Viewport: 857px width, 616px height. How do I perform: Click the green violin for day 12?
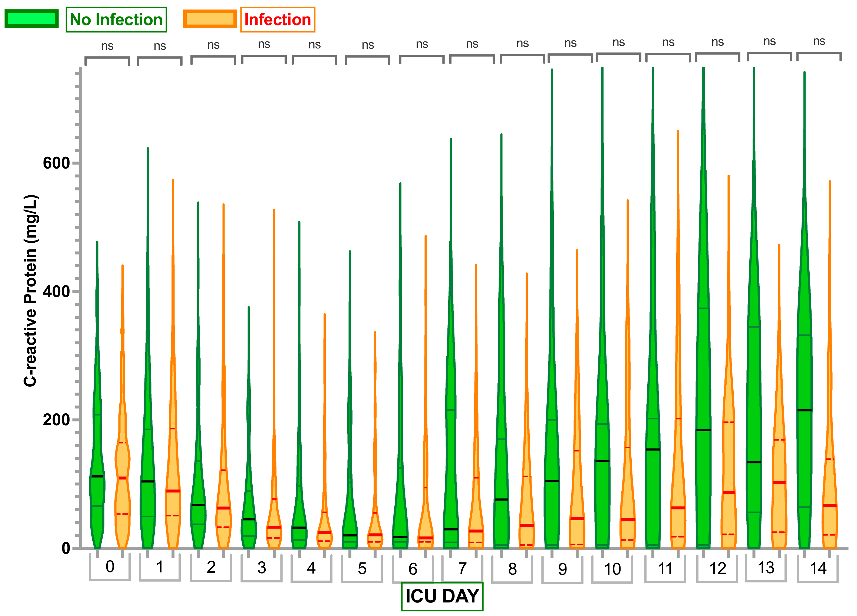pos(703,378)
